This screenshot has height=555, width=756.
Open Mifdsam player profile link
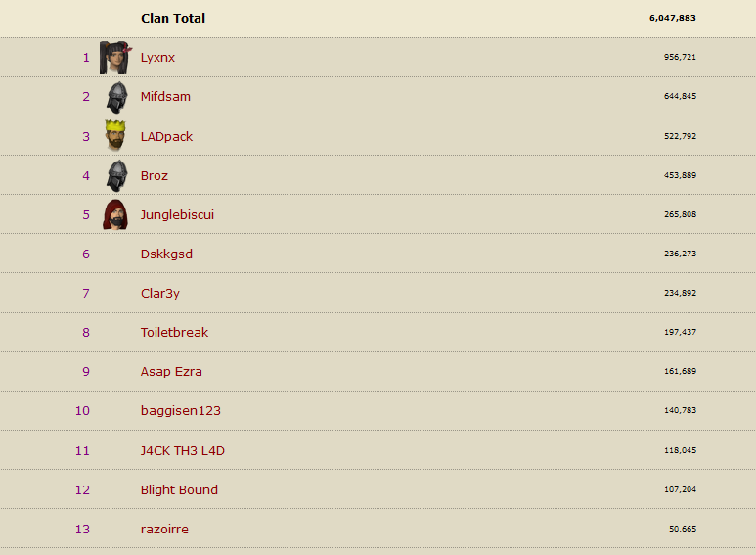click(165, 97)
